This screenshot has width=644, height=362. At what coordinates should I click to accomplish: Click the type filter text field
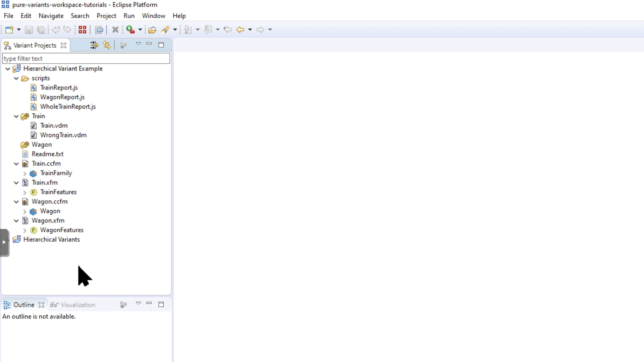86,59
